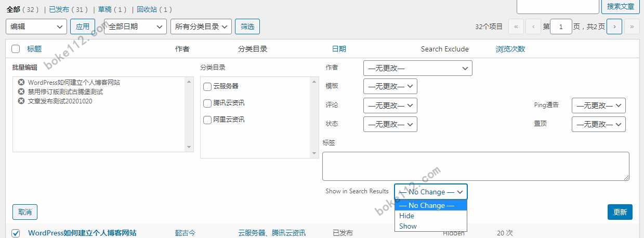This screenshot has height=238, width=644.
Task: Toggle the select-all checkbox beside 标题
Action: [16, 49]
